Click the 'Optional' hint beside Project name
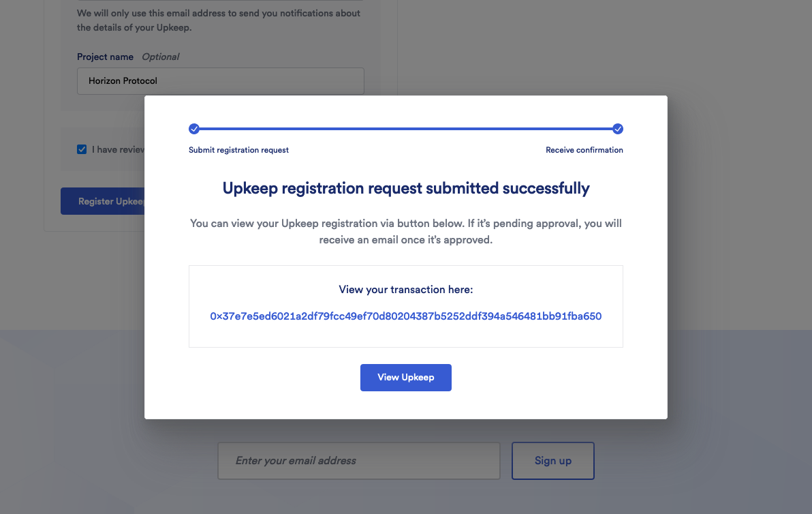 [x=161, y=57]
